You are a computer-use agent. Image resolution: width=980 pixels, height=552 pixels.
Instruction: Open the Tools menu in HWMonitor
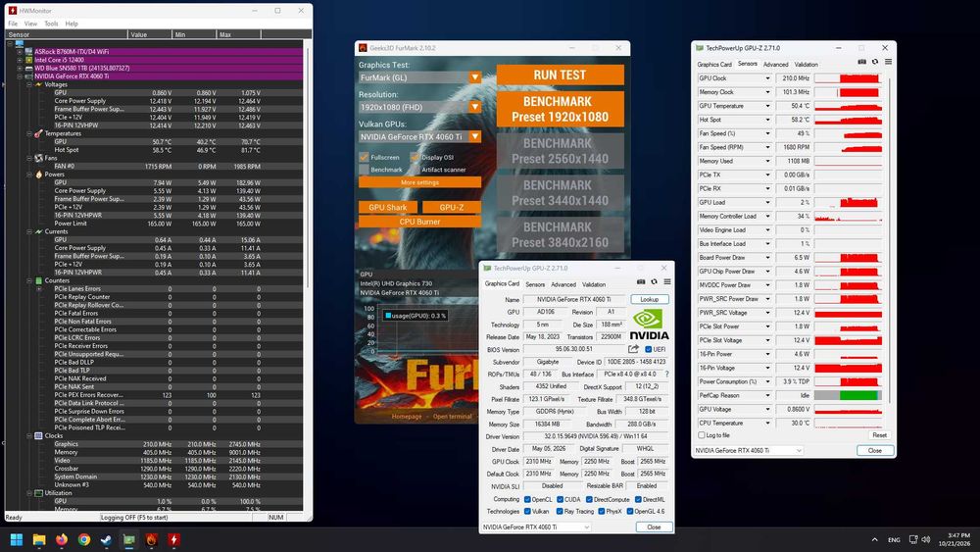click(x=51, y=24)
